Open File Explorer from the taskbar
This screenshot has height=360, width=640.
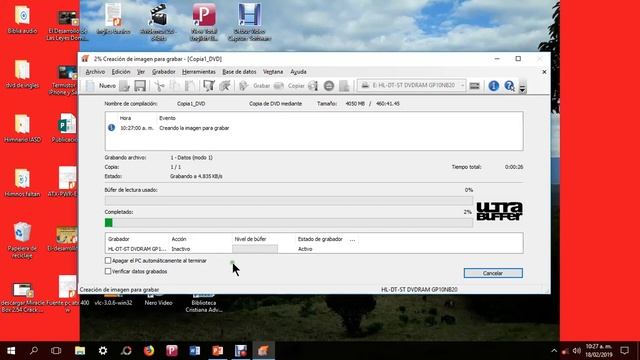[x=80, y=351]
